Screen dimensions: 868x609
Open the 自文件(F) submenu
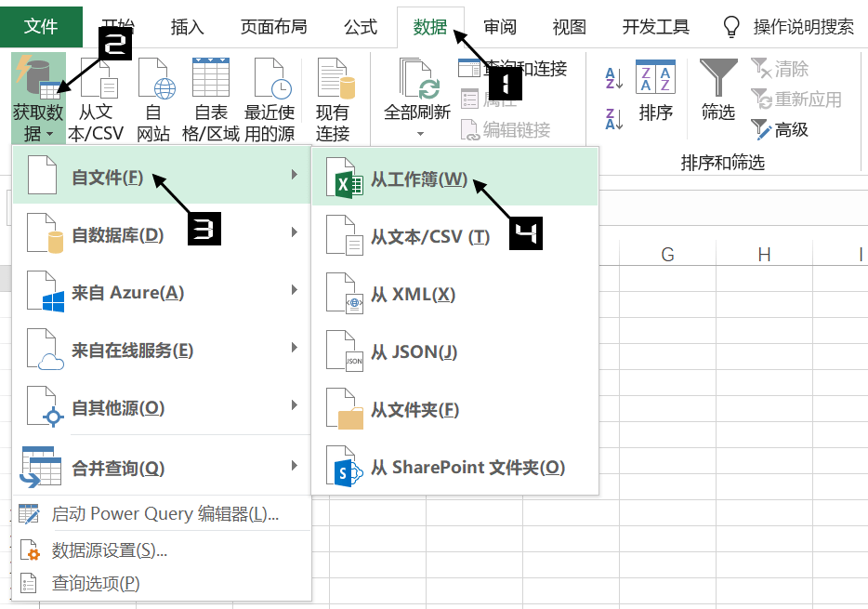pos(161,175)
